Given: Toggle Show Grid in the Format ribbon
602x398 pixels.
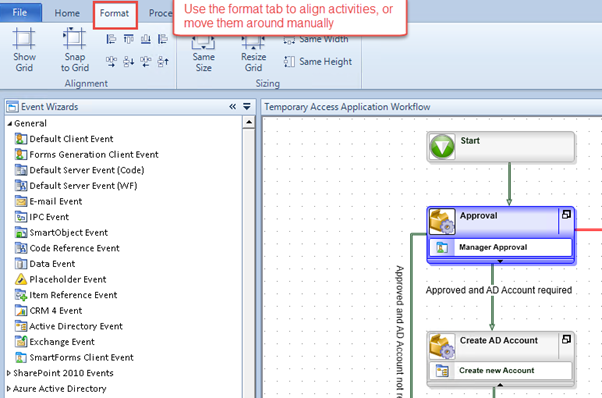Looking at the screenshot, I should pyautogui.click(x=24, y=50).
